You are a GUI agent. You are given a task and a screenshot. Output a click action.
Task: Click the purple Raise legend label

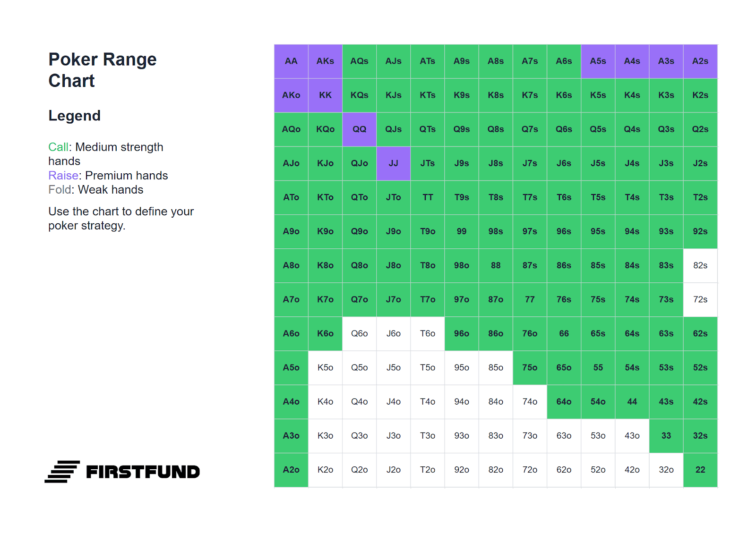(63, 176)
